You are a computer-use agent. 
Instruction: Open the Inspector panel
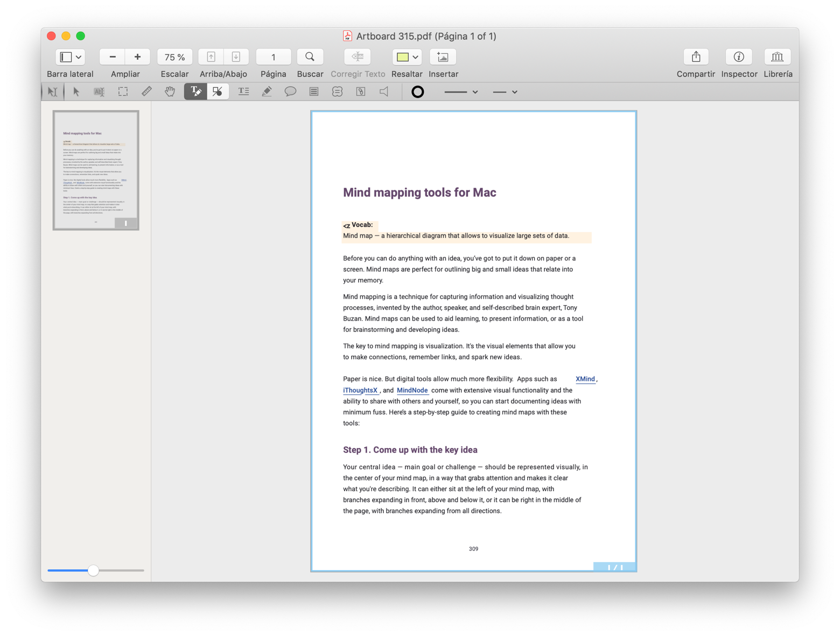pos(738,56)
